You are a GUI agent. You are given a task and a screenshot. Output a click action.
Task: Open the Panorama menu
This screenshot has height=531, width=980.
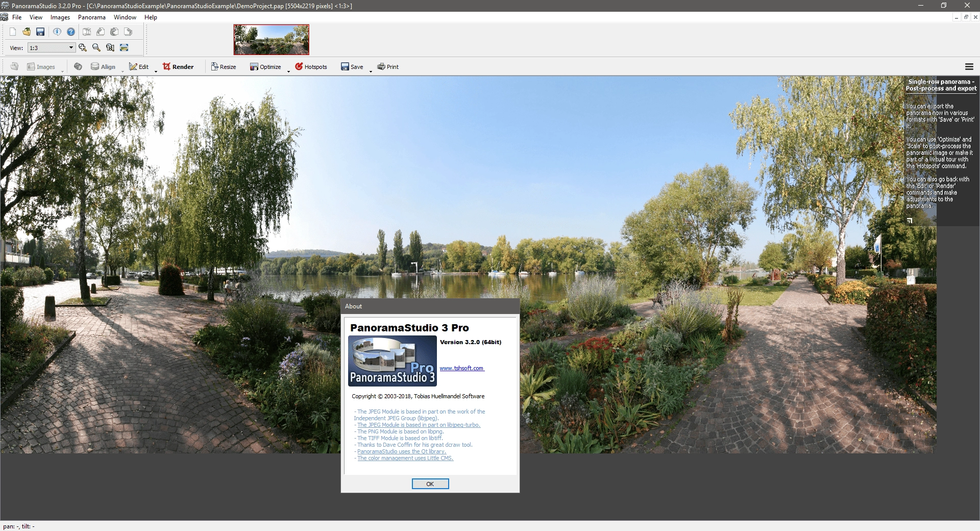92,17
